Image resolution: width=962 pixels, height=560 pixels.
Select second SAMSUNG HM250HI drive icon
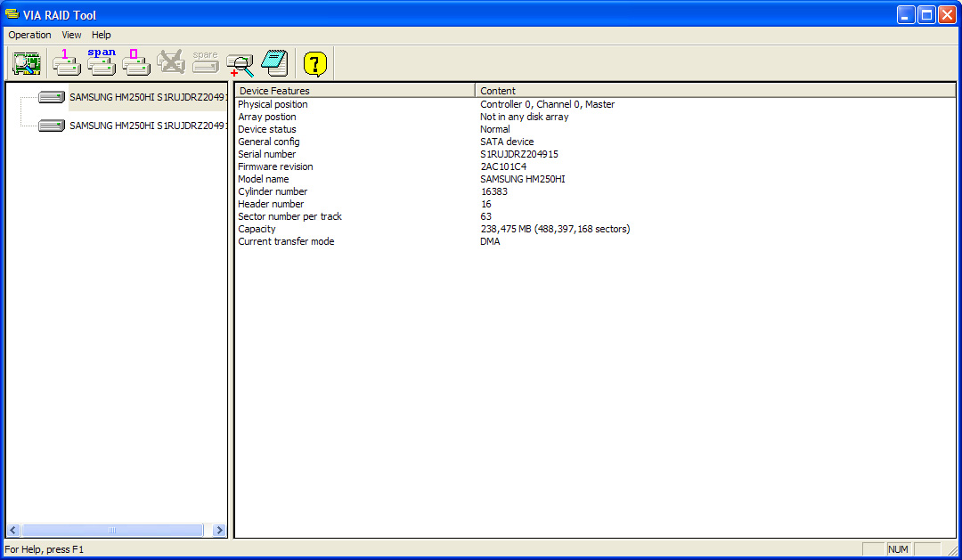52,126
